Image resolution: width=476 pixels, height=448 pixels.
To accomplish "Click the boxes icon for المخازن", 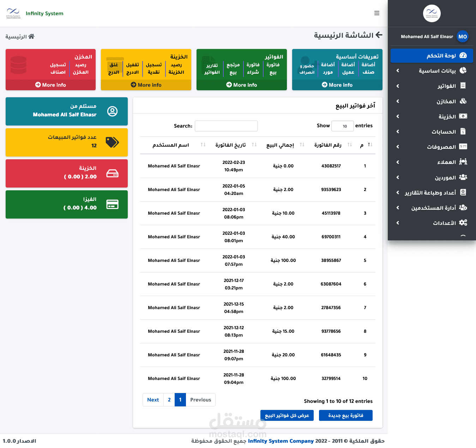I will click(x=463, y=101).
